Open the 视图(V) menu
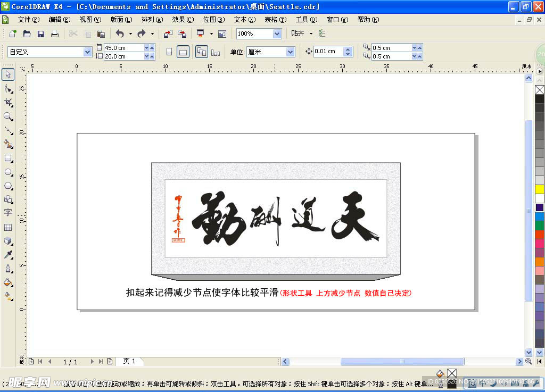The width and height of the screenshot is (545, 392). [x=90, y=20]
